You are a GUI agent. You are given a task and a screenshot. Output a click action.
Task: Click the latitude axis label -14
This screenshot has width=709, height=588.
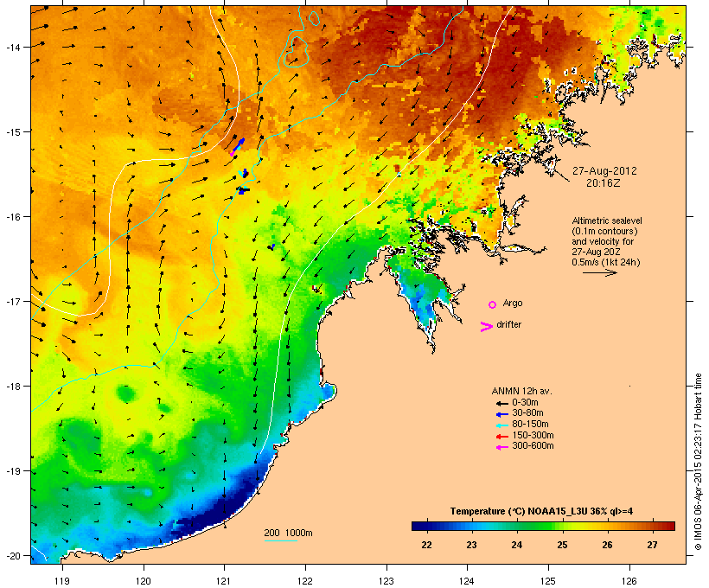coord(12,47)
